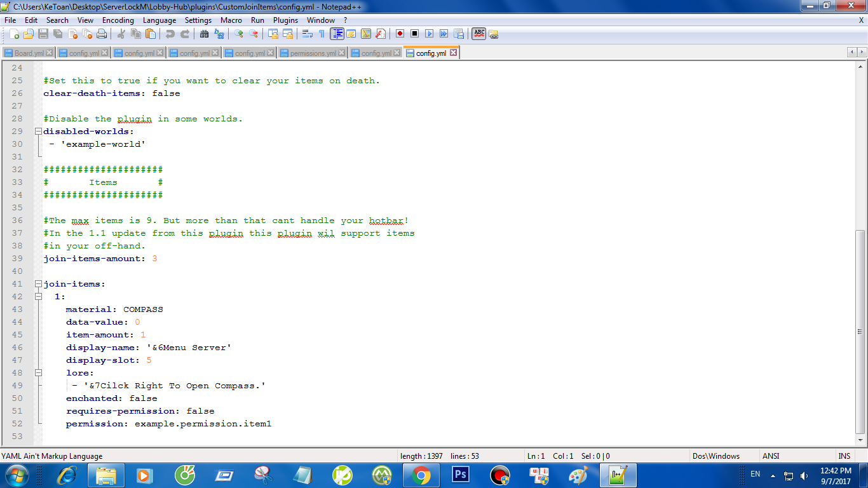Click the Paste clipboard icon

coord(151,34)
